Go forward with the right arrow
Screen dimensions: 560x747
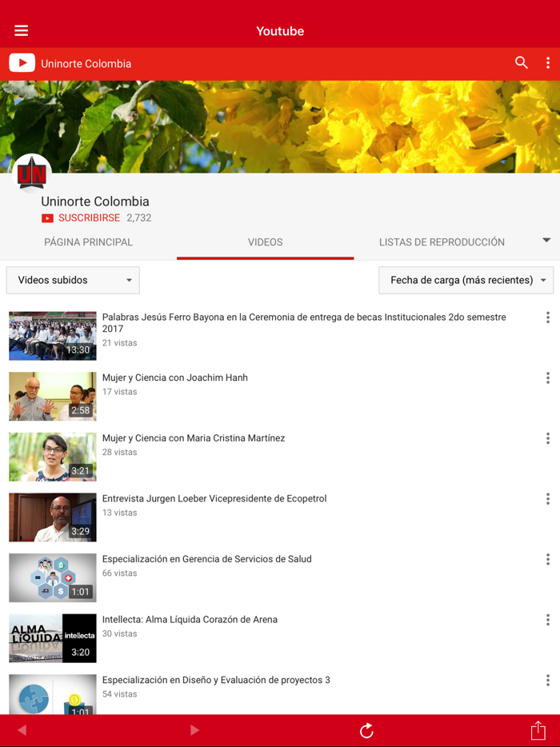(x=194, y=730)
